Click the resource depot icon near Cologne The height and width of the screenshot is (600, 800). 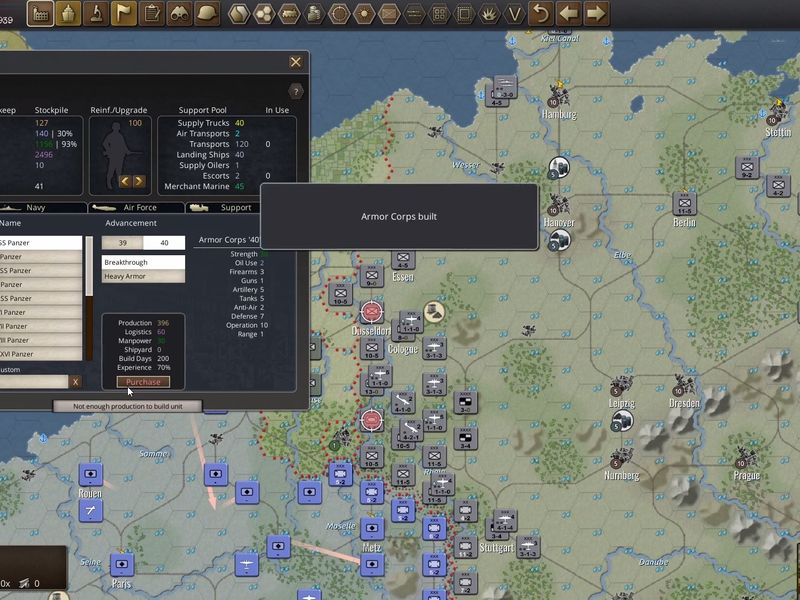(434, 312)
